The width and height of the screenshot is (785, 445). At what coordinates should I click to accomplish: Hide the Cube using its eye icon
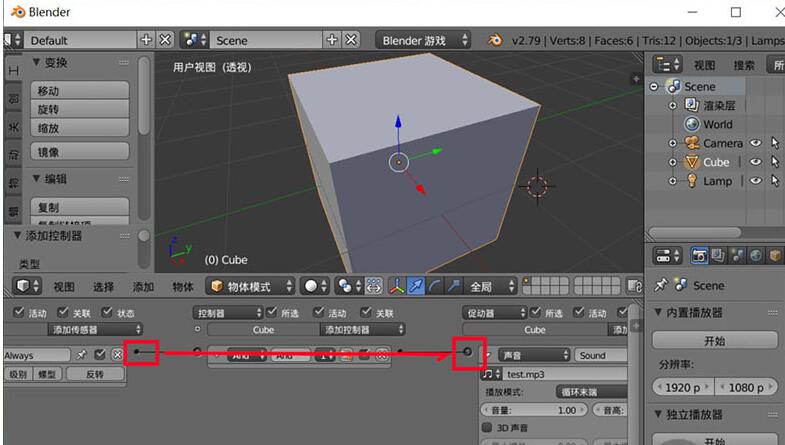click(756, 162)
